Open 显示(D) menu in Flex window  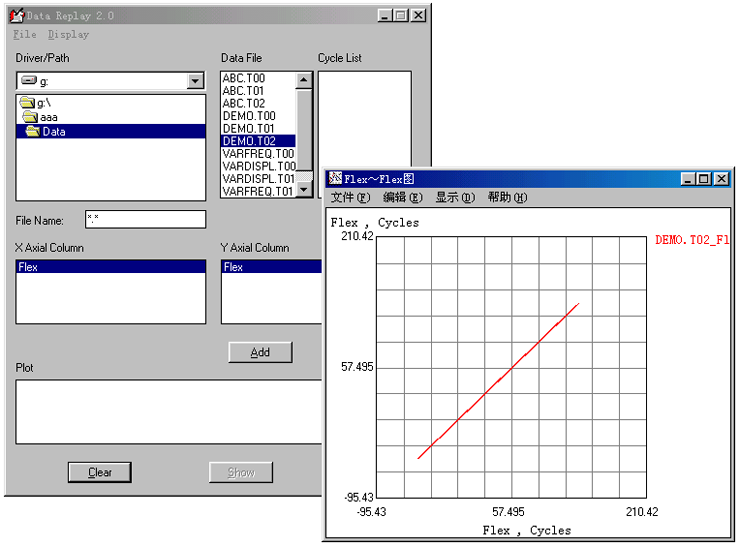455,197
